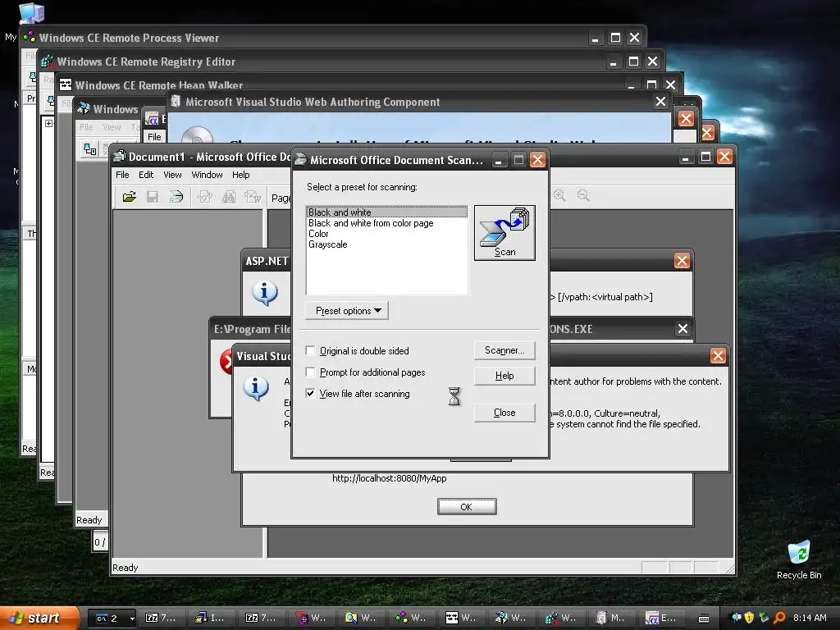This screenshot has width=840, height=630.
Task: Click the CD icon in Web Authoring Component window
Action: (198, 135)
